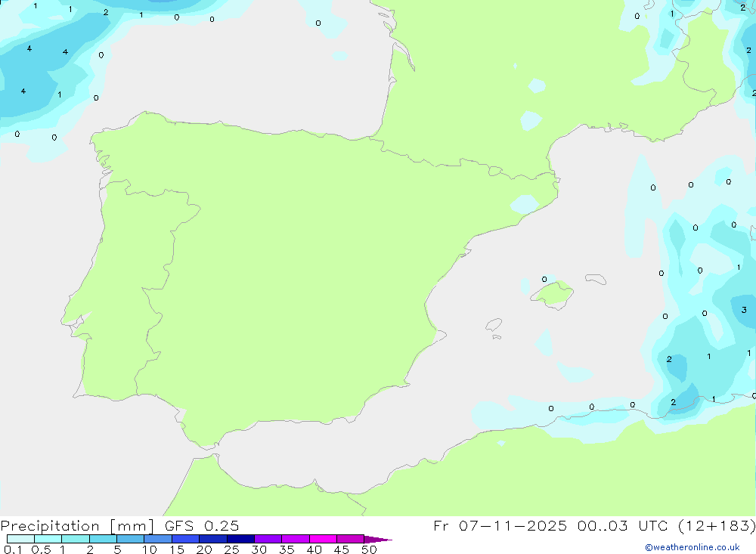Click the weatheronline.co.uk copyright link

point(692,547)
